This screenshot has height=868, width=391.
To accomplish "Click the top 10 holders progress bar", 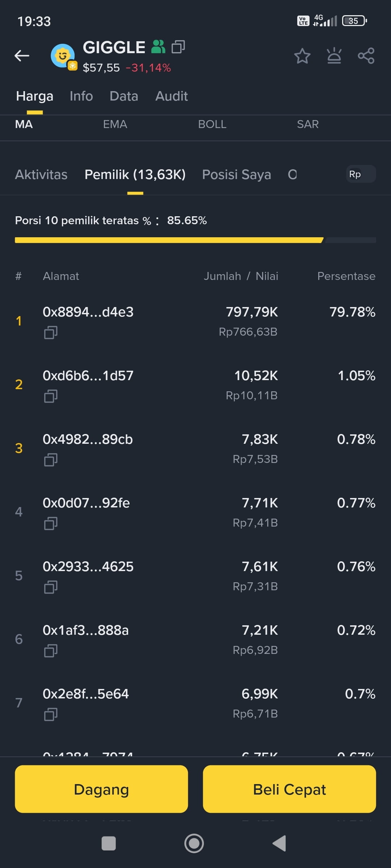I will pos(195,240).
